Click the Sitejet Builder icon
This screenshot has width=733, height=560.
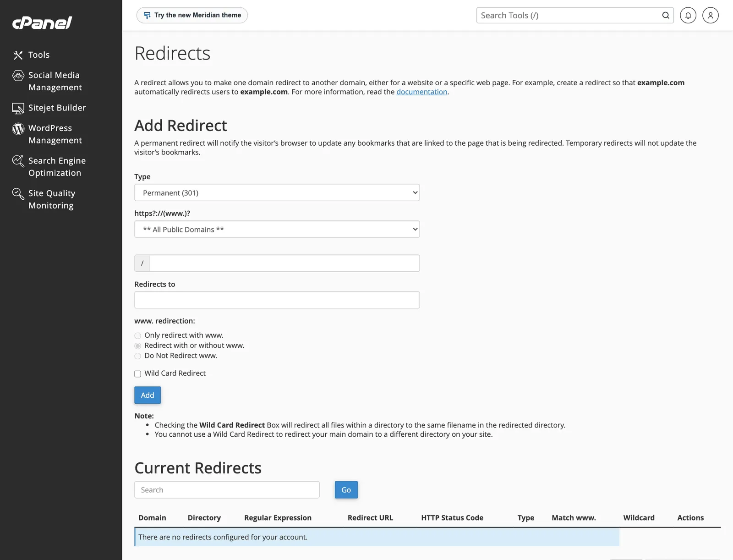[x=18, y=108]
